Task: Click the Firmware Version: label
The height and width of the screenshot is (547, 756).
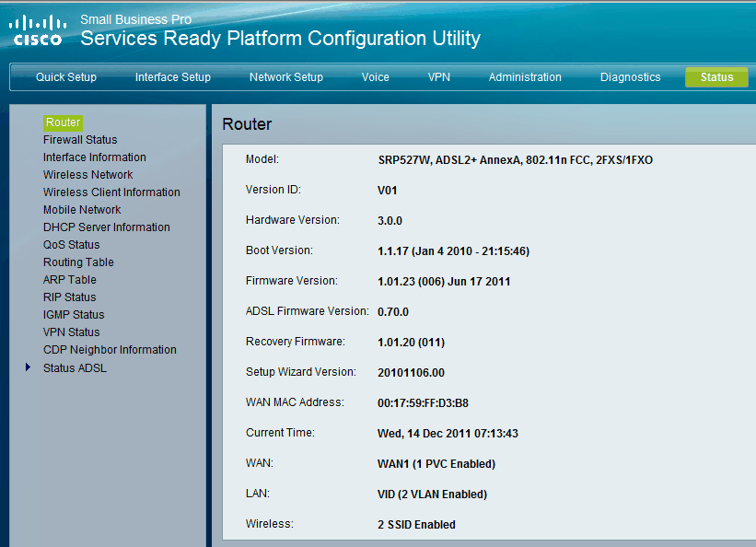Action: coord(292,281)
